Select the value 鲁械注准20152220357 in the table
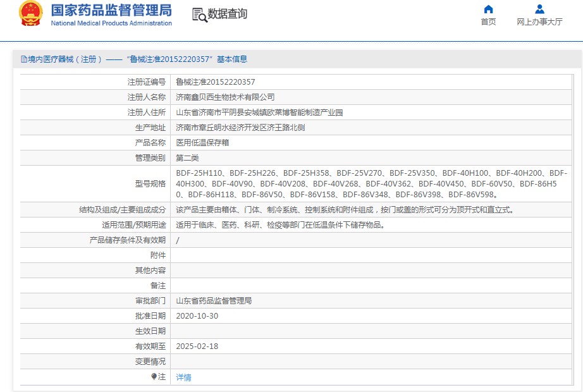This screenshot has height=392, width=583. coord(215,82)
